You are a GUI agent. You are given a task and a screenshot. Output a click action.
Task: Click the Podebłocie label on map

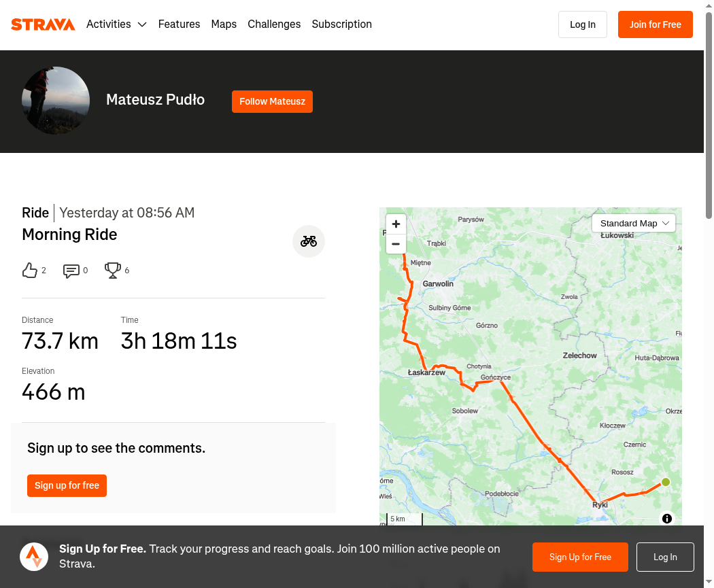[502, 494]
